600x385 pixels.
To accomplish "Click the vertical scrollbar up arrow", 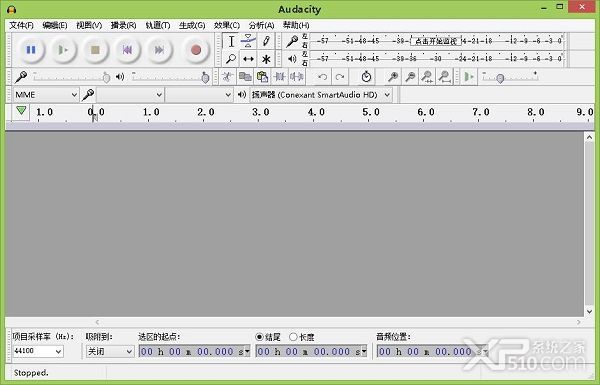I will click(589, 137).
